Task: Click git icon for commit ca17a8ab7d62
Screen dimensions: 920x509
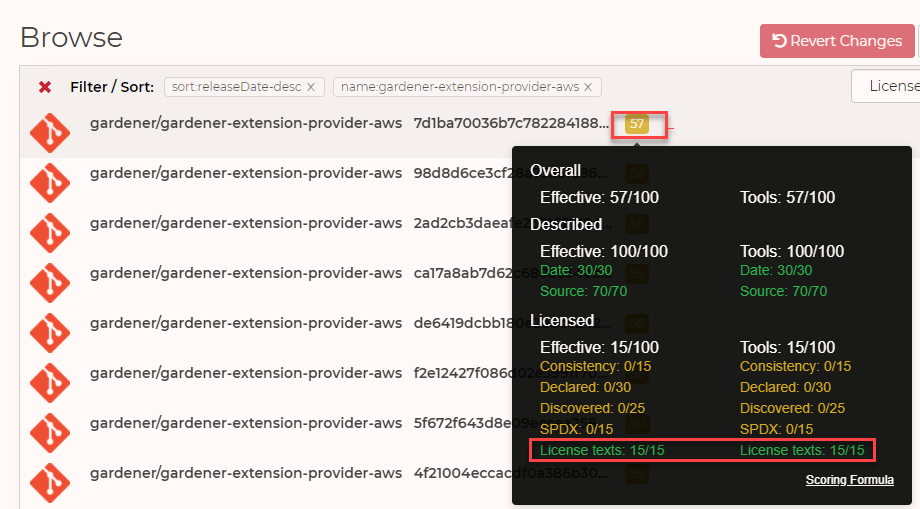Action: tap(50, 282)
